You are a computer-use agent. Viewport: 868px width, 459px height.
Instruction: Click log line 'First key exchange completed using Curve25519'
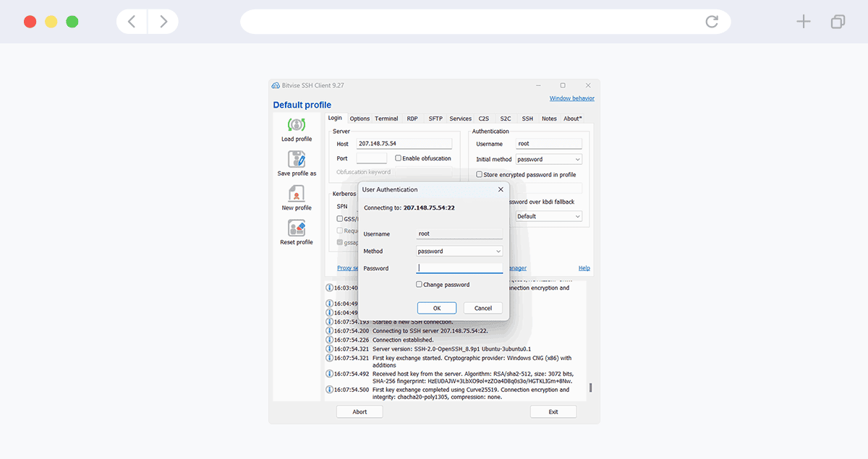click(471, 393)
